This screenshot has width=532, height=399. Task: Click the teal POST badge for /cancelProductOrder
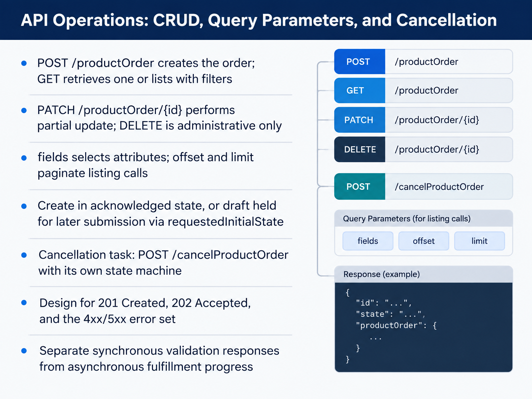(x=360, y=187)
